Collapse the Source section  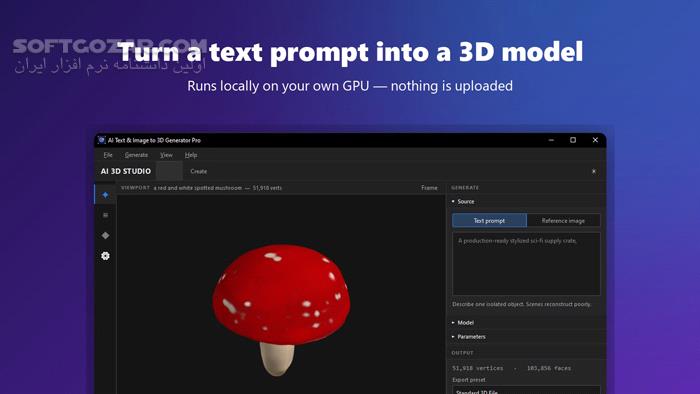(462, 202)
